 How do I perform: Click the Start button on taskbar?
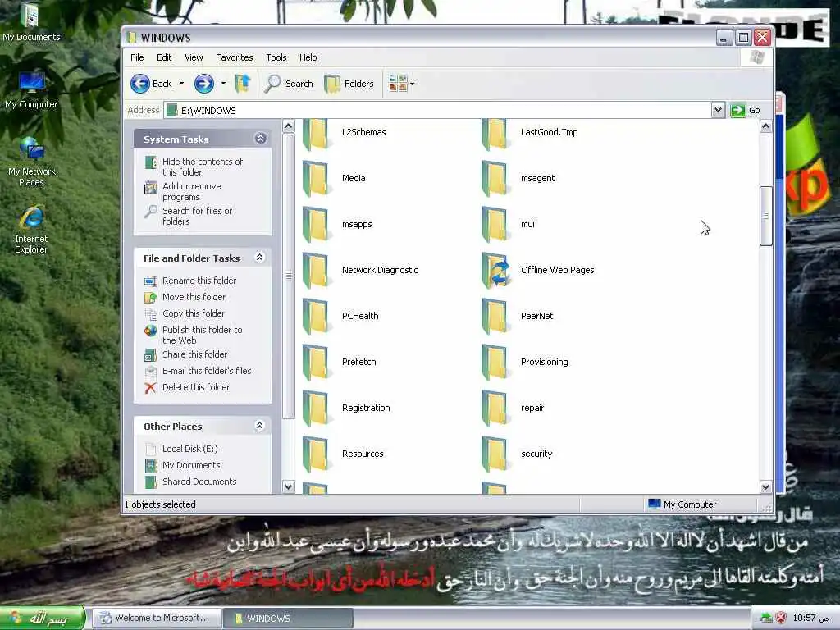[x=43, y=619]
